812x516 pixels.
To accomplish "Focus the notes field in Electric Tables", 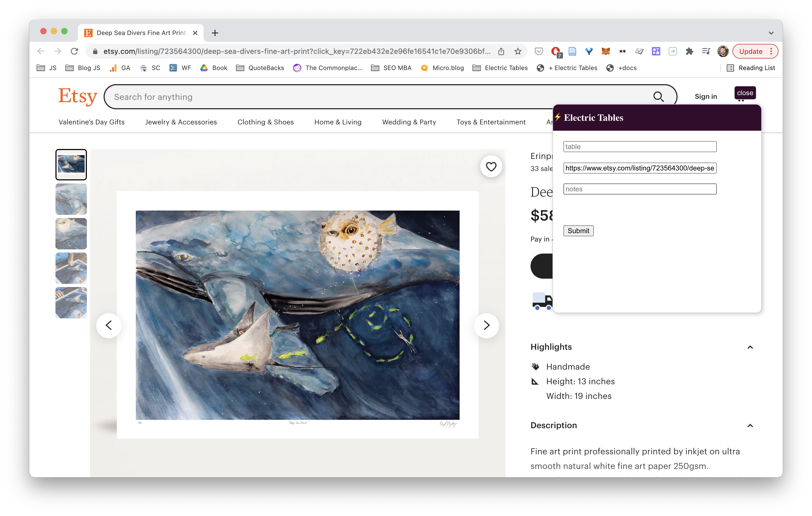I will point(640,189).
